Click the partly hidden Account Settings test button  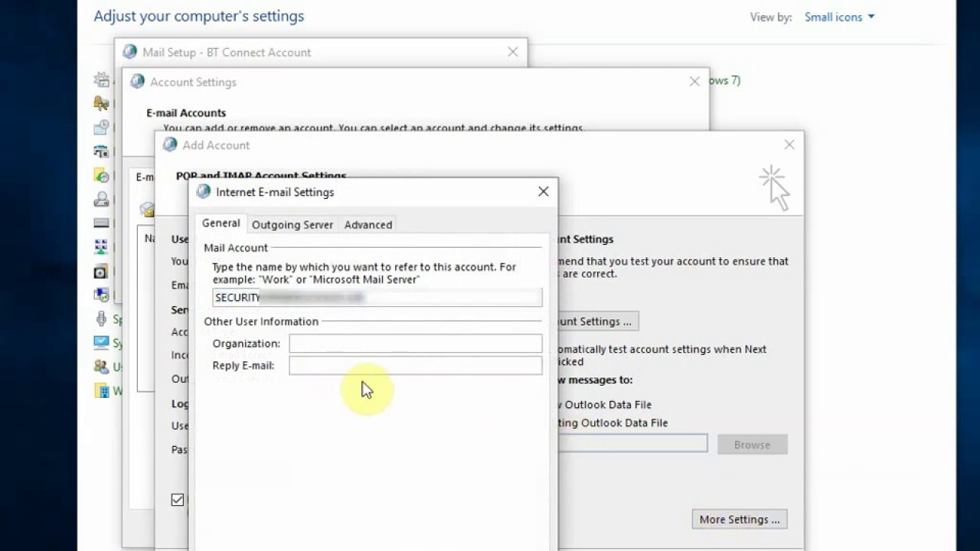(x=598, y=321)
